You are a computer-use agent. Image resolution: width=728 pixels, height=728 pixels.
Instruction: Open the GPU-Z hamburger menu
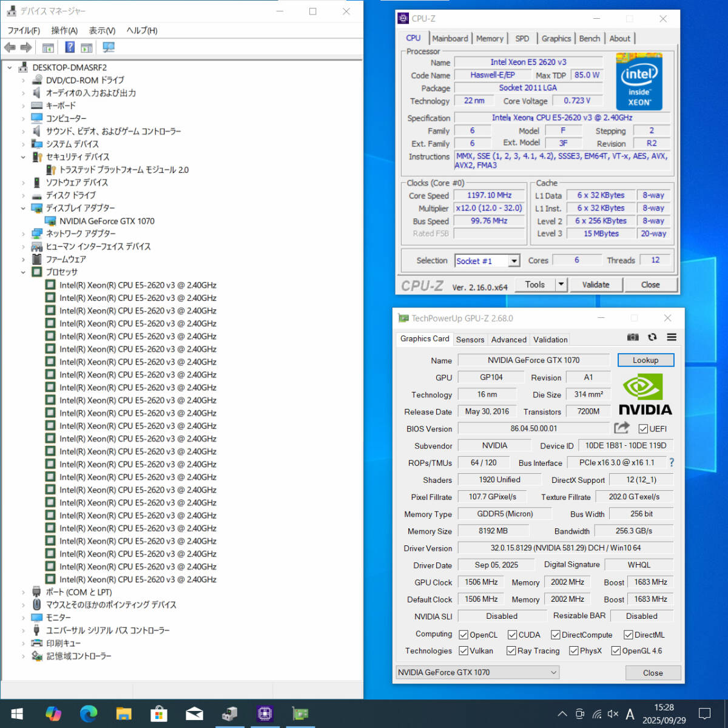672,337
